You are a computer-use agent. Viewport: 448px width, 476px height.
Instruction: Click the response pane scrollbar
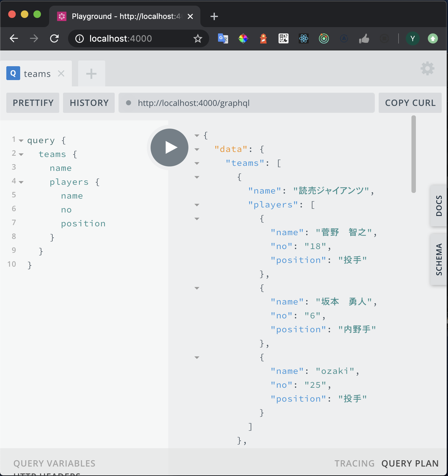[414, 154]
